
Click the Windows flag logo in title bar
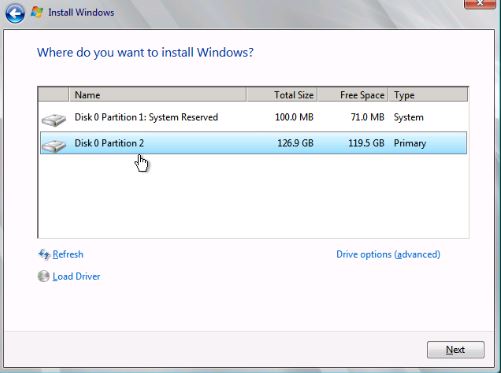point(37,12)
